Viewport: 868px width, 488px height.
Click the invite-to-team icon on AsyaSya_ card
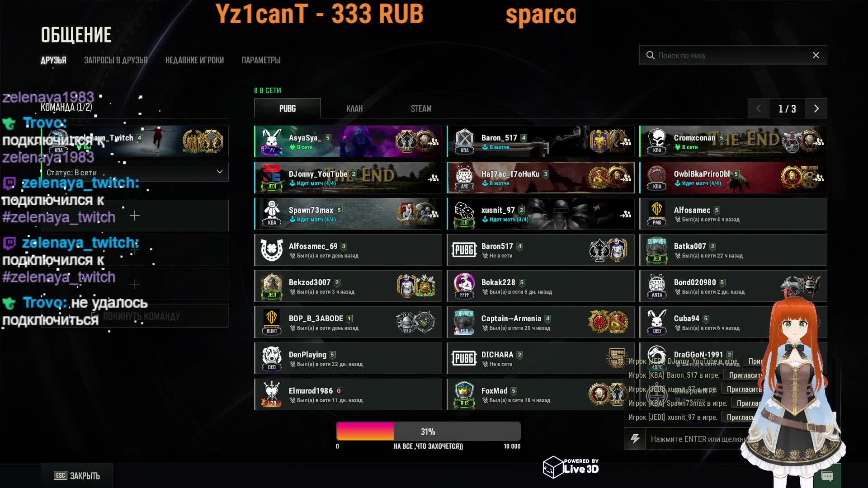tap(434, 142)
